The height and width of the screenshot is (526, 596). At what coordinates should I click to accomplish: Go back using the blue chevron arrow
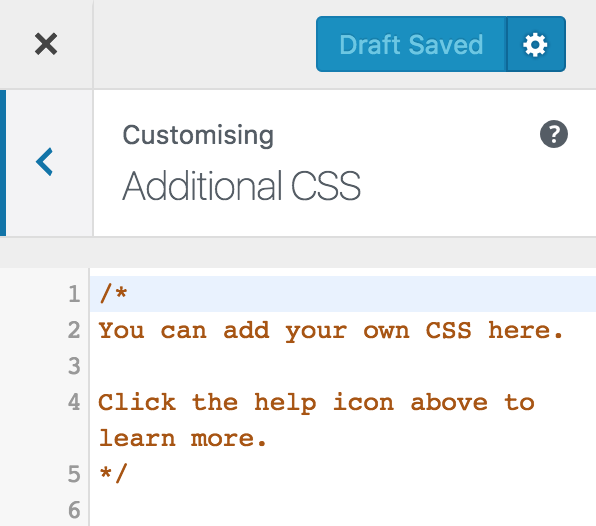pos(44,162)
